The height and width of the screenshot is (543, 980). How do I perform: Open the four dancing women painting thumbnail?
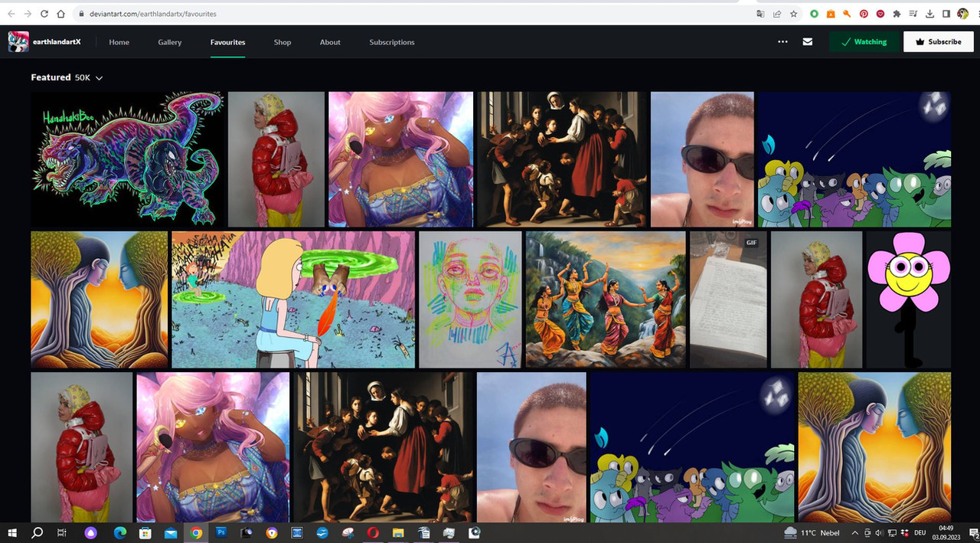point(606,299)
